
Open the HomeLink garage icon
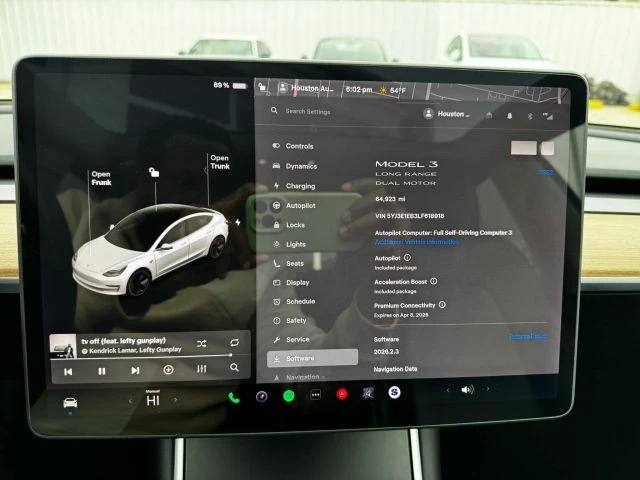tap(489, 116)
